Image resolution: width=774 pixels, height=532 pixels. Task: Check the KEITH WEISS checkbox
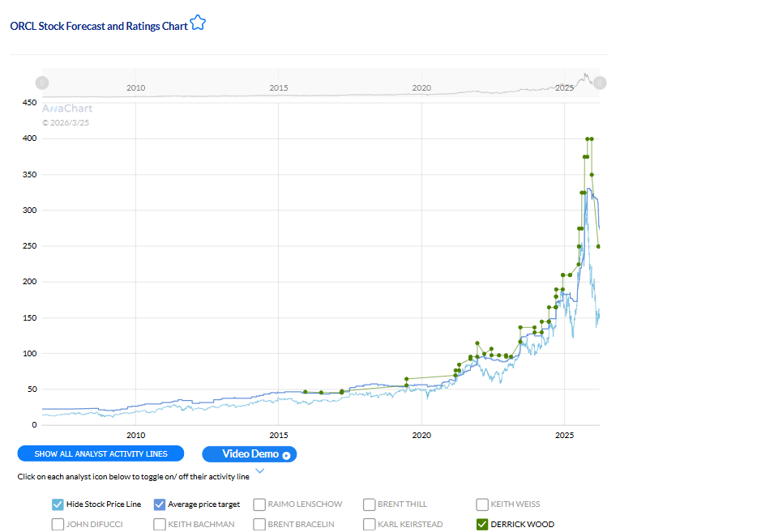click(481, 504)
